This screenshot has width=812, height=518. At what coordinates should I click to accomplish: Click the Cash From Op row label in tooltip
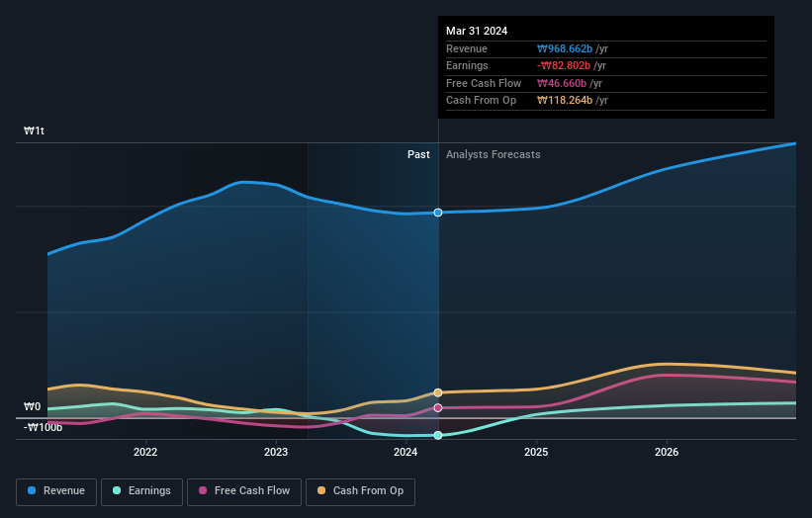click(481, 101)
